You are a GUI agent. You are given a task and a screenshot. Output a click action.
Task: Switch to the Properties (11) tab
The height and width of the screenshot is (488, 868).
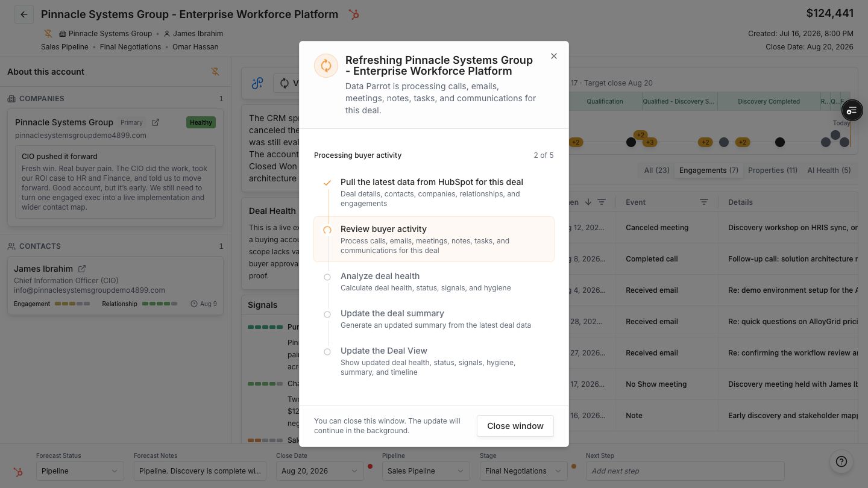(773, 170)
